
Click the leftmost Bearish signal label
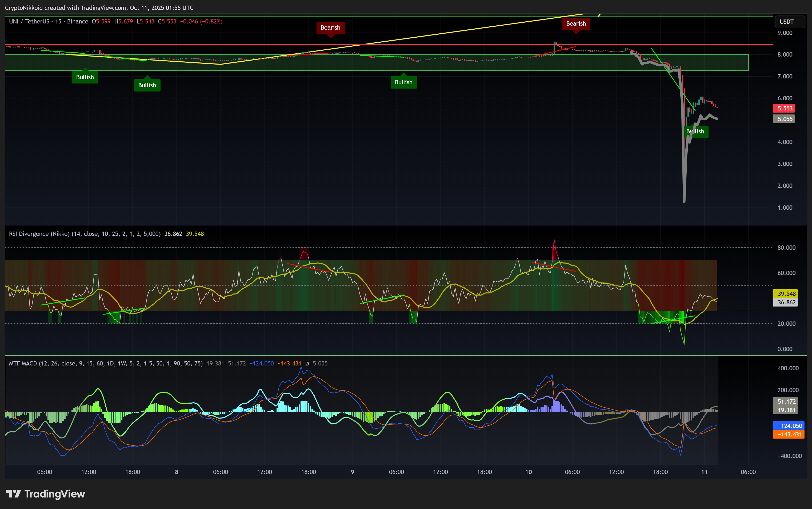(x=330, y=27)
